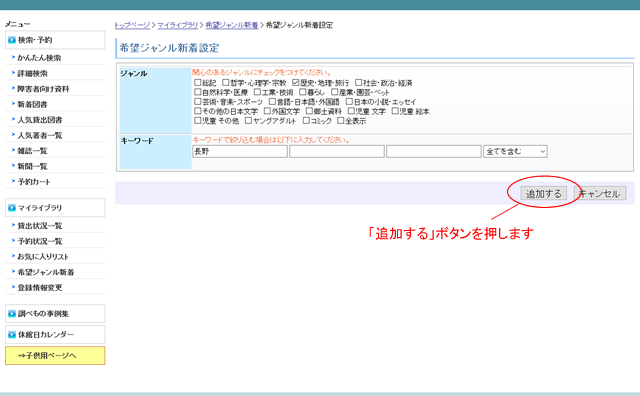Click the second empty keyword input field

tap(337, 151)
